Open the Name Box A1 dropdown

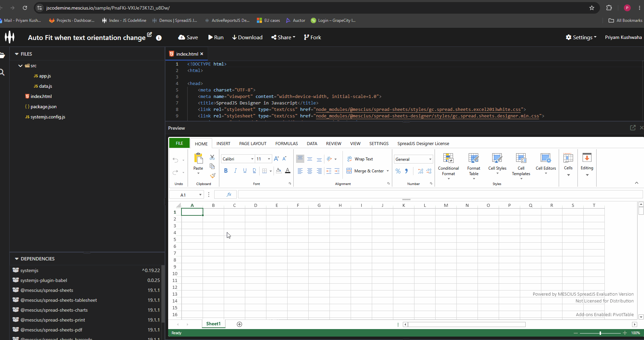200,195
